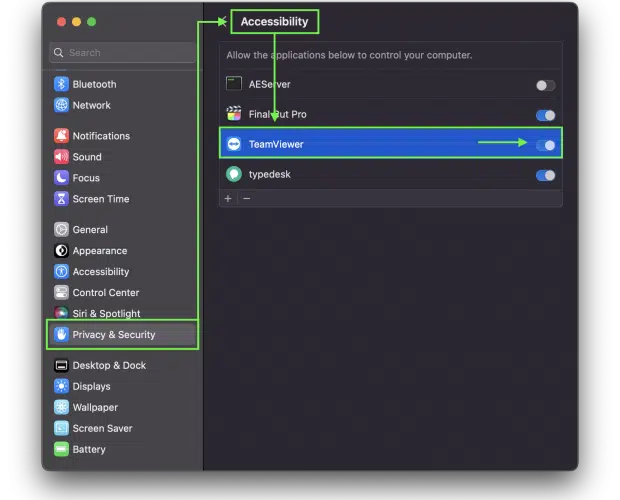Viewport: 620px width, 500px height.
Task: Remove selected app with the minus button
Action: (247, 198)
